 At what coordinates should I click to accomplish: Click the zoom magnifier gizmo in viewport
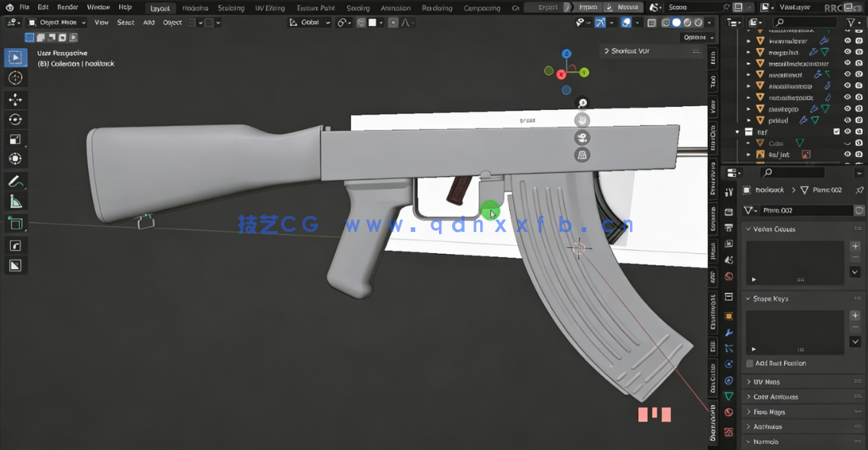tap(582, 101)
